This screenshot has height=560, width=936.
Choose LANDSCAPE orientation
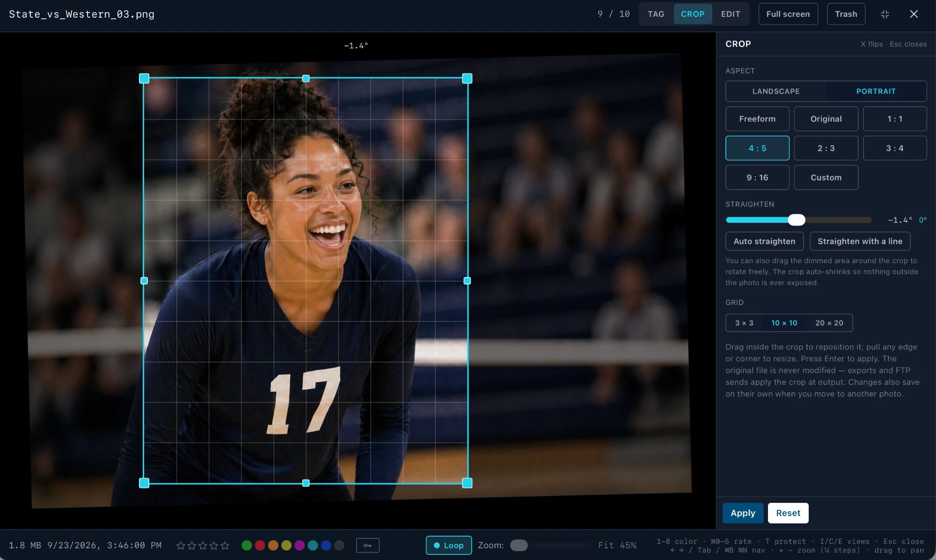[x=776, y=91]
